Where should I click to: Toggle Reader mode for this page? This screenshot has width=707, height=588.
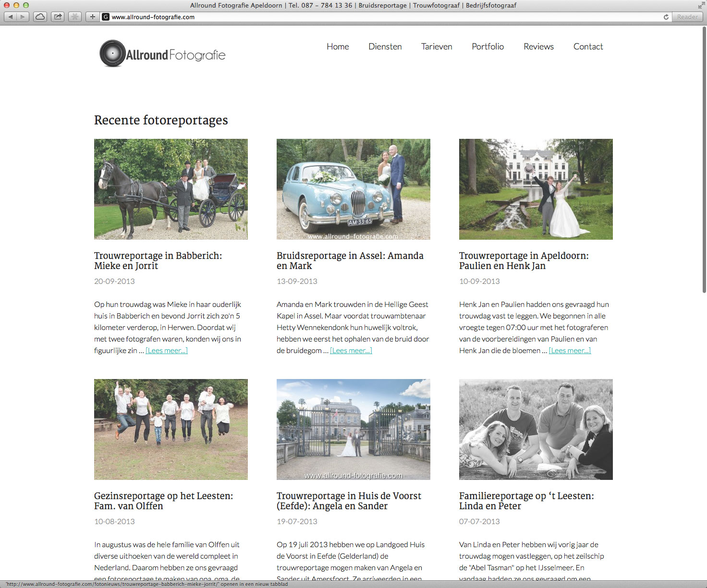[687, 16]
